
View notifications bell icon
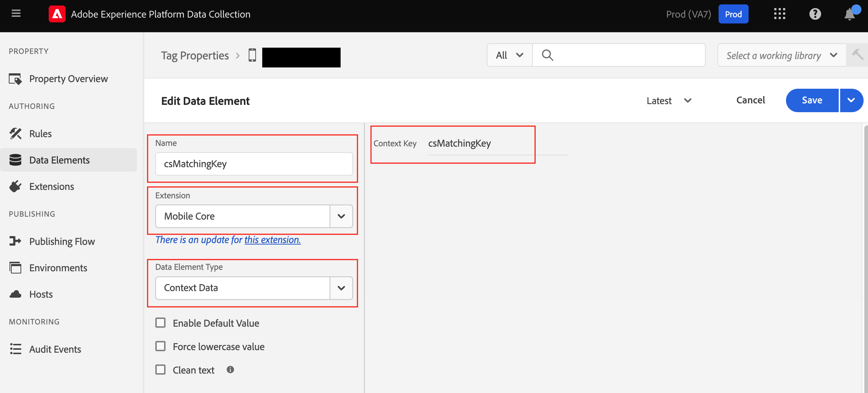point(850,14)
